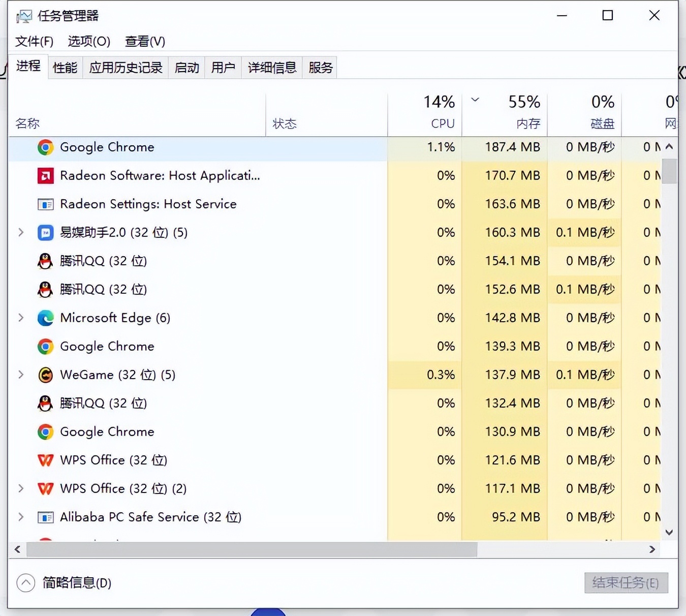Click the Google Chrome process icon

click(x=45, y=147)
